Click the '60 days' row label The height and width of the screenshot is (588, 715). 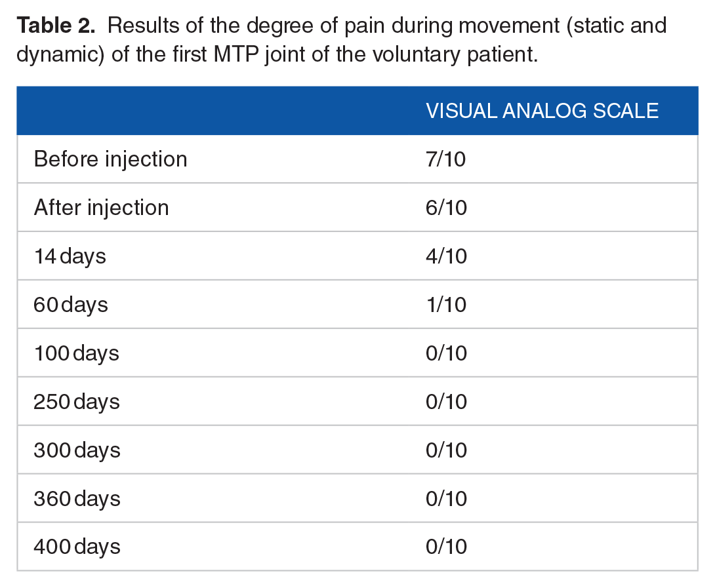pos(71,305)
